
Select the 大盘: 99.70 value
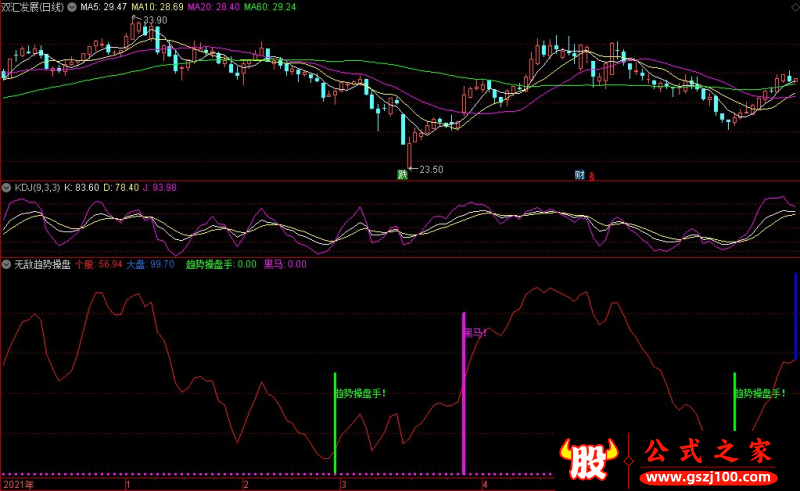pyautogui.click(x=151, y=264)
